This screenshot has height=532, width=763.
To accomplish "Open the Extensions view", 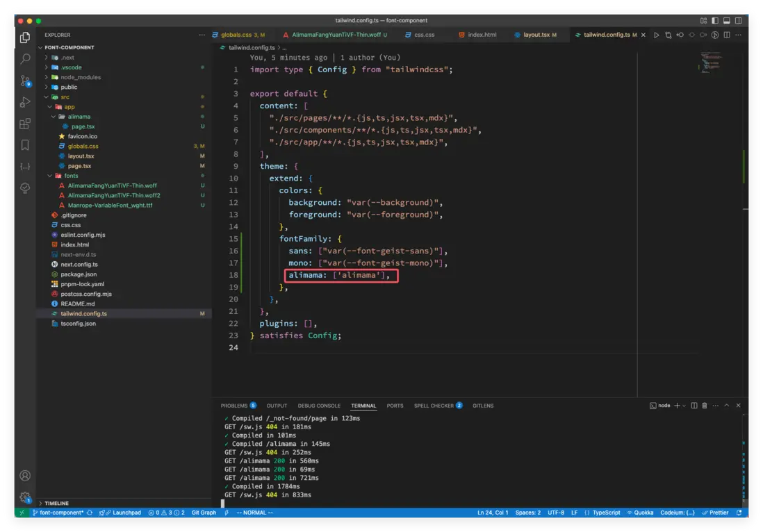I will click(25, 124).
